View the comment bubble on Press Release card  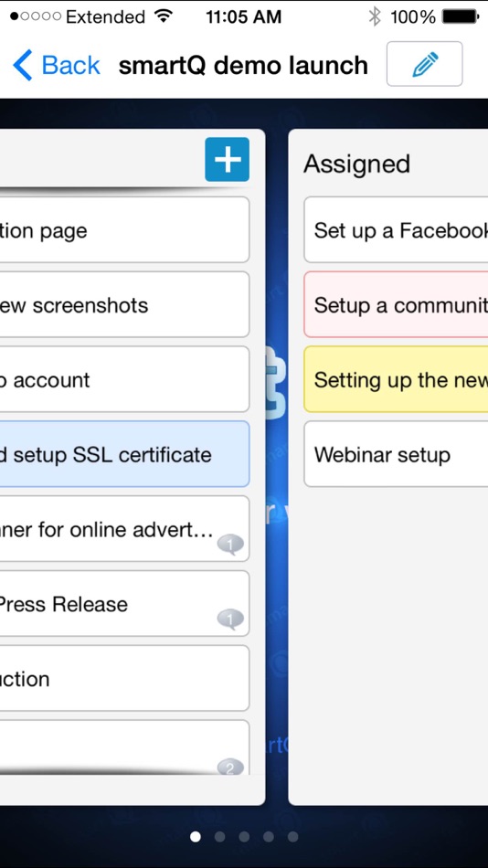coord(230,619)
